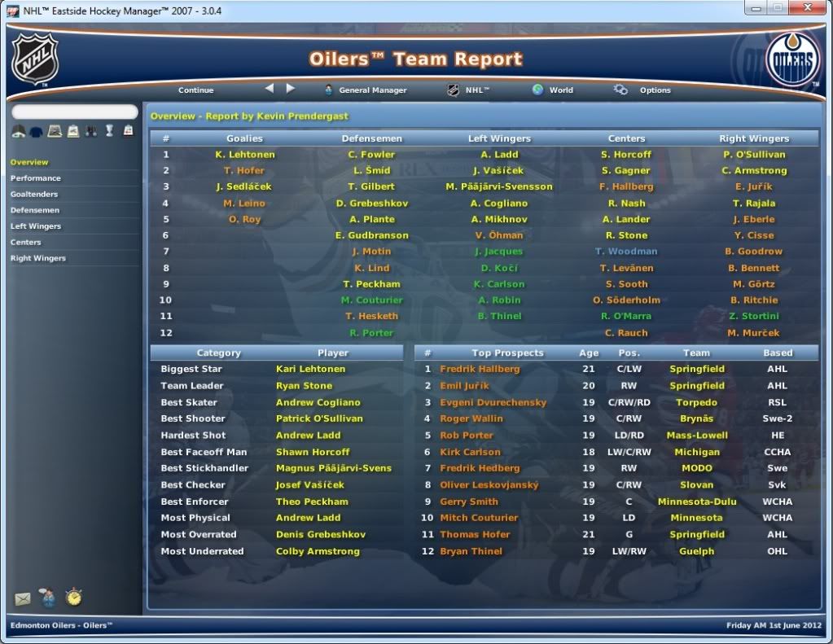Open the mail envelope icon
The width and height of the screenshot is (833, 644).
pyautogui.click(x=22, y=599)
